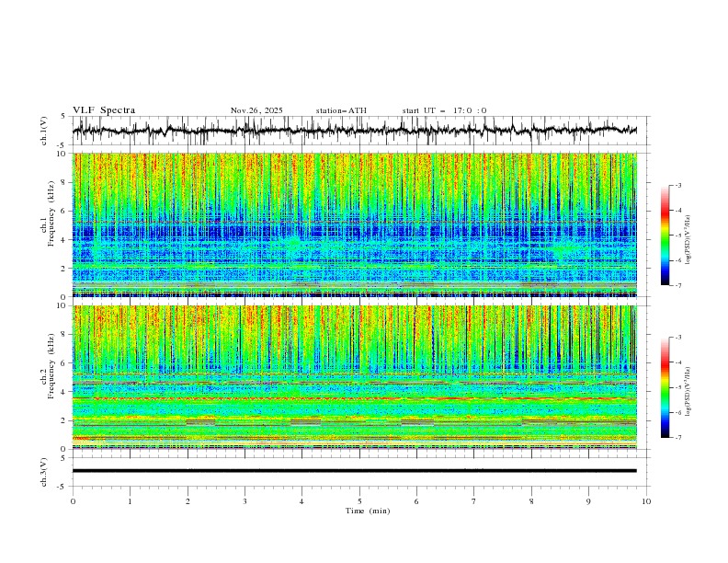Select the date text "Nov.26, 2025"
Viewport: 728px width, 563px height.
pos(256,110)
